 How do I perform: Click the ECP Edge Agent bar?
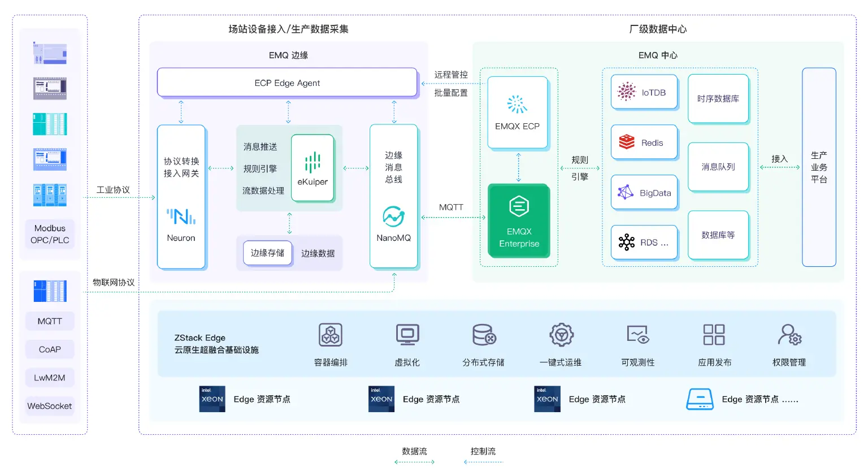pyautogui.click(x=287, y=83)
